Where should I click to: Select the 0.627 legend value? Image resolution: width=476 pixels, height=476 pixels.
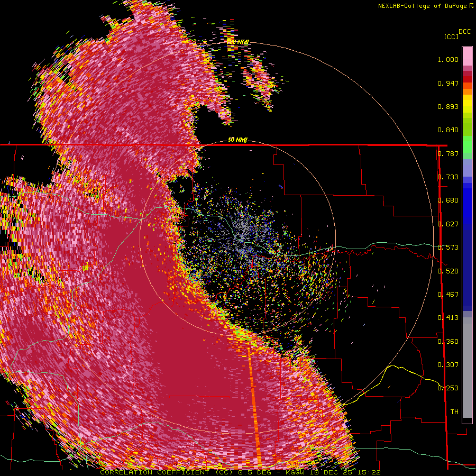point(448,224)
